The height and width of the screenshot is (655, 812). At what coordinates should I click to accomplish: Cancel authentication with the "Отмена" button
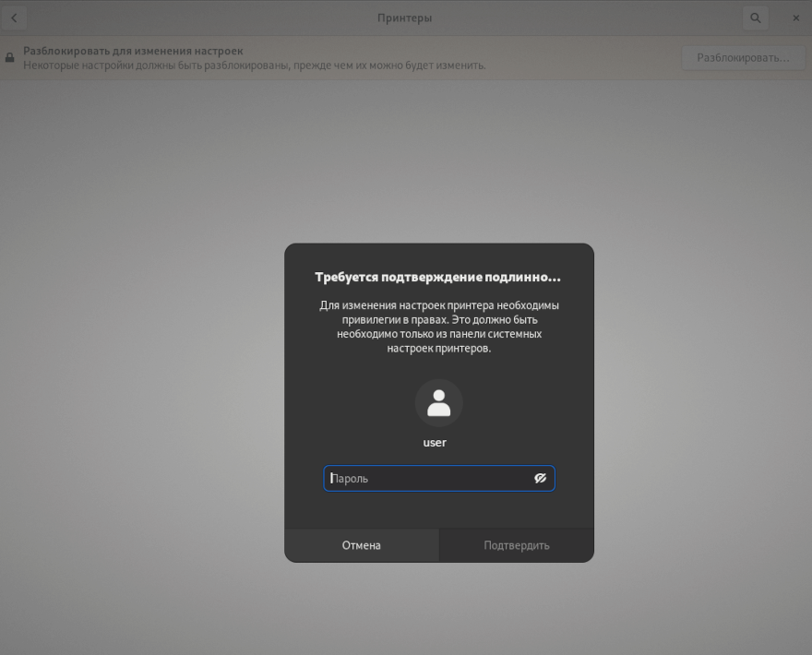coord(362,545)
